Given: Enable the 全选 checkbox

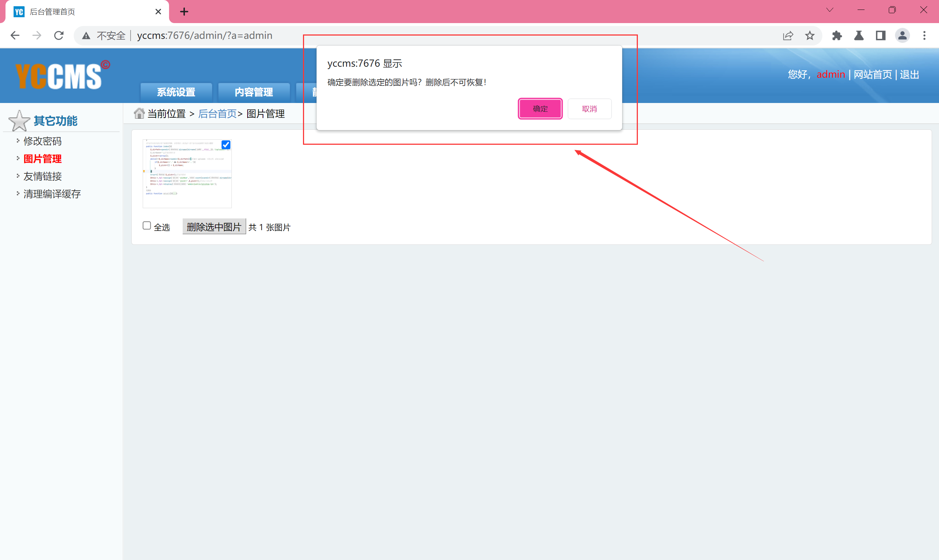Looking at the screenshot, I should tap(147, 226).
